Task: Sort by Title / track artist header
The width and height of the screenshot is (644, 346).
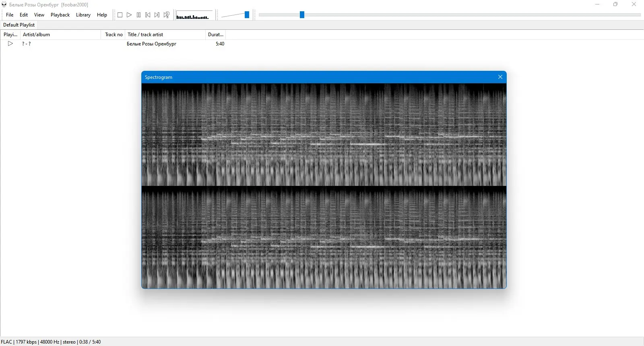Action: [x=165, y=35]
